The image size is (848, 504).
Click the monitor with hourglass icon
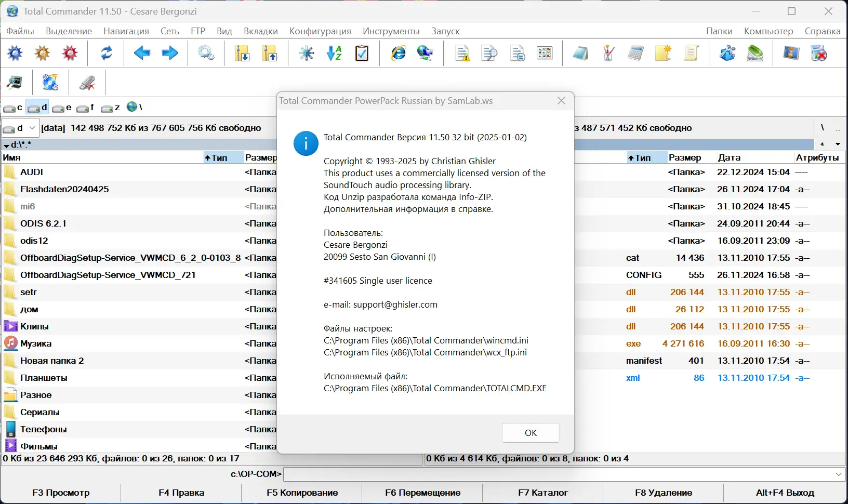click(x=791, y=53)
